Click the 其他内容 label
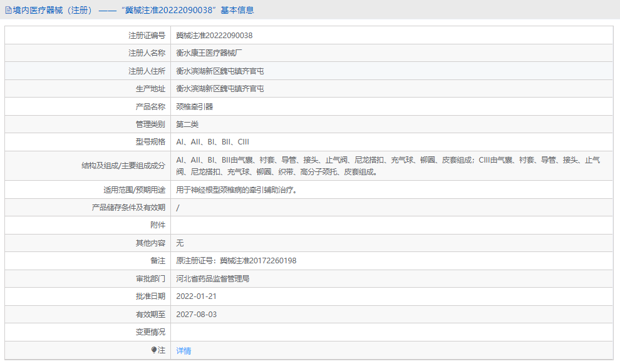 coord(150,243)
